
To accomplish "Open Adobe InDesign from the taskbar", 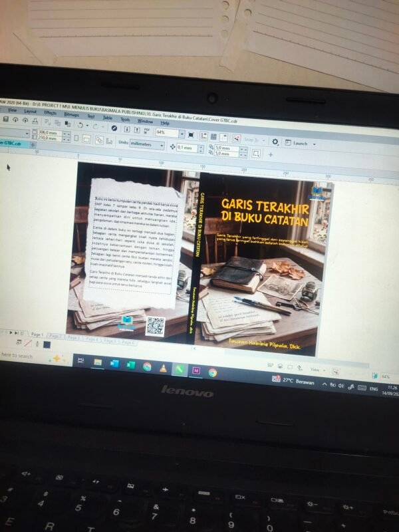I will [196, 371].
